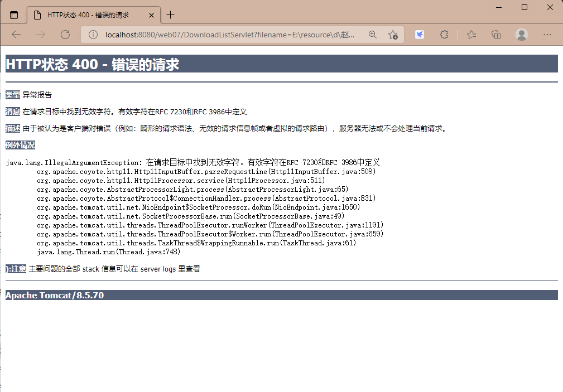Click the ThreadPoolExecutor.runWorker stack line
Image resolution: width=563 pixels, height=392 pixels.
[x=210, y=225]
